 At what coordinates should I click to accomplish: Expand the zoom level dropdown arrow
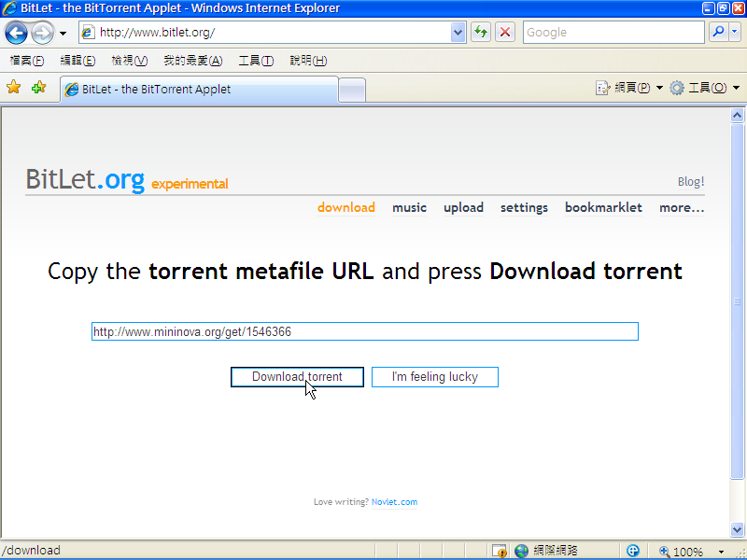[x=721, y=552]
